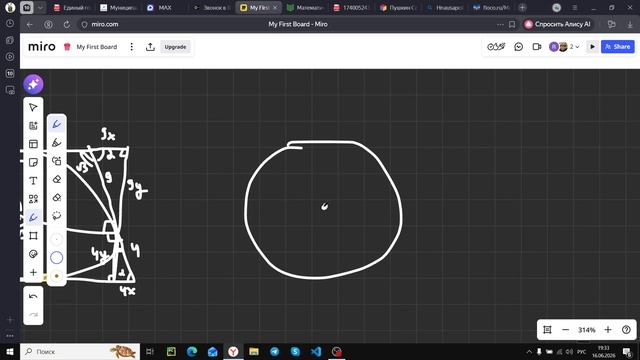640x360 pixels.
Task: Close the My First Board browser tab
Action: pyautogui.click(x=275, y=8)
